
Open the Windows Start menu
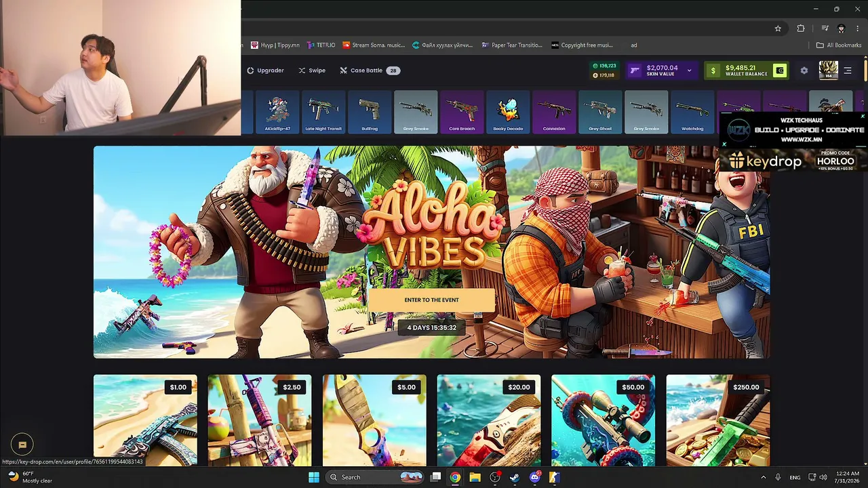pyautogui.click(x=314, y=477)
